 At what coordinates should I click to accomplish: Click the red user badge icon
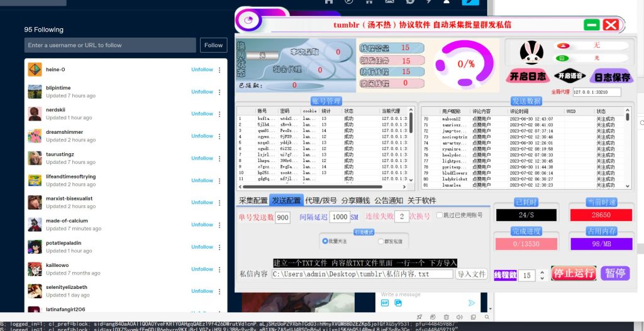563,45
